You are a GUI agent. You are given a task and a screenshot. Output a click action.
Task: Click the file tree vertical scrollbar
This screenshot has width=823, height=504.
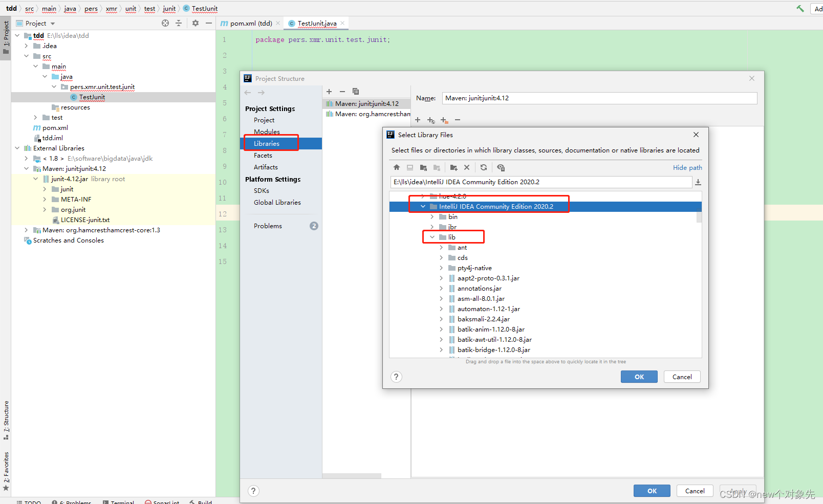699,217
